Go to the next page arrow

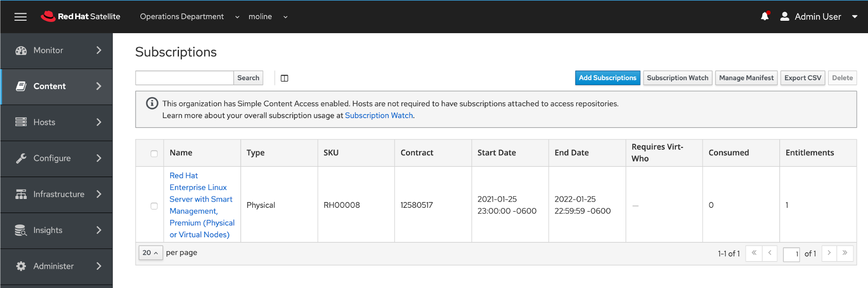click(x=829, y=253)
